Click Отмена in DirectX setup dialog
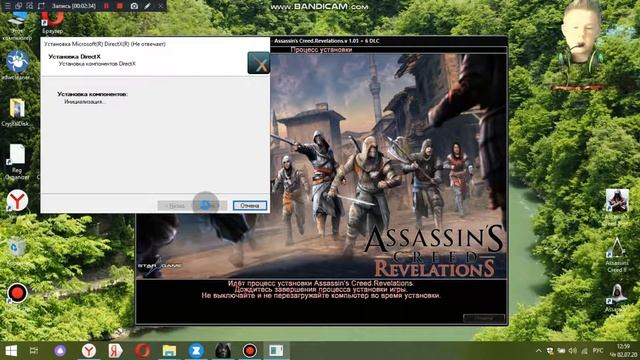 250,205
